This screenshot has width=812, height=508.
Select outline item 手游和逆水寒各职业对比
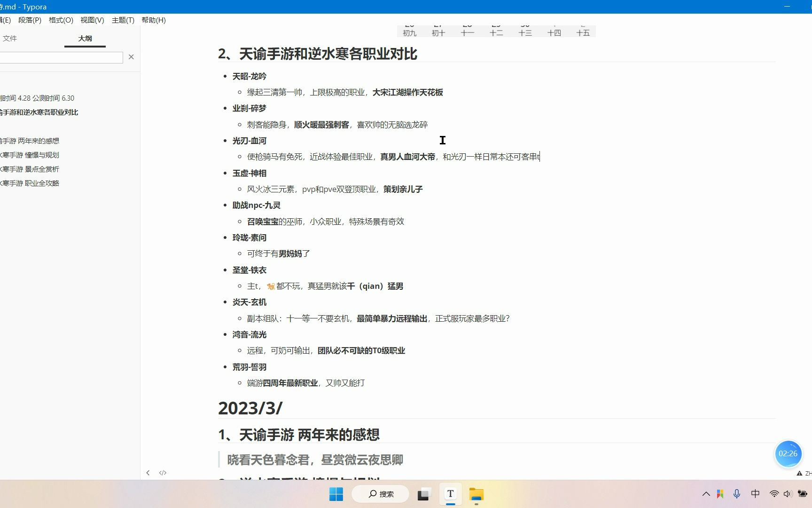pos(40,112)
